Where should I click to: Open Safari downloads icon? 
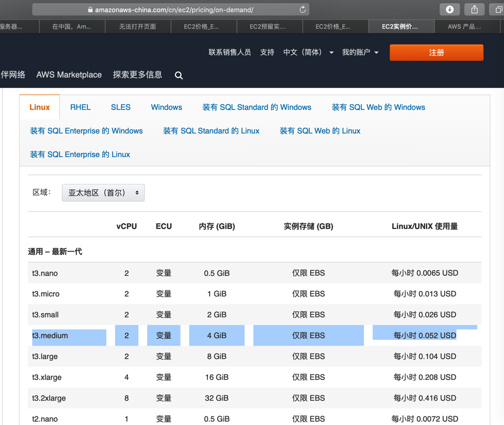pos(449,10)
